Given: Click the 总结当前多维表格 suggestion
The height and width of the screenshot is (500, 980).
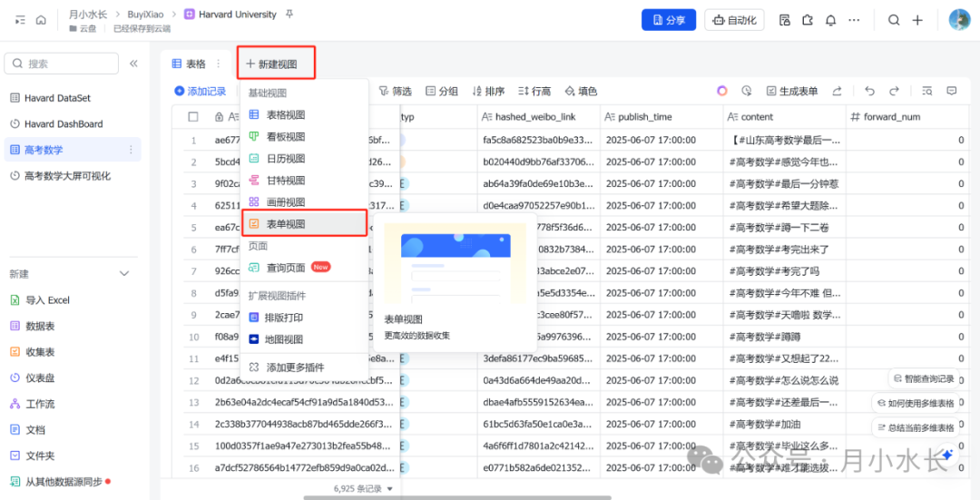Looking at the screenshot, I should click(x=916, y=427).
